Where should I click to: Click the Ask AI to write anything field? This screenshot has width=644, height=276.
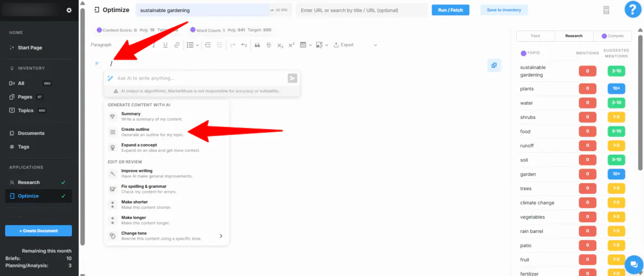coord(201,78)
